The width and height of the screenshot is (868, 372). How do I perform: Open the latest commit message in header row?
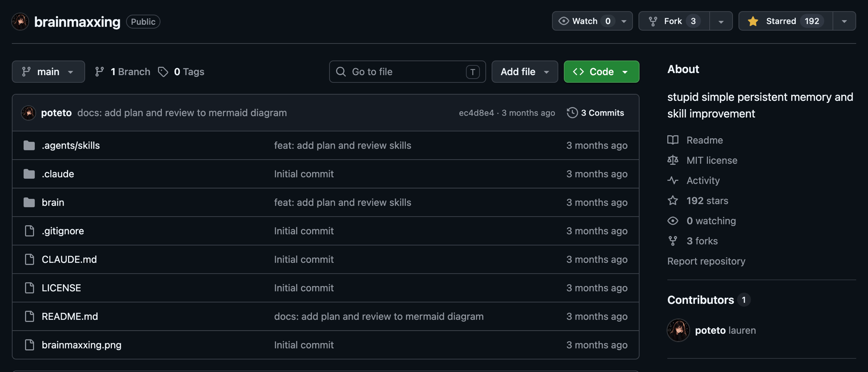pyautogui.click(x=182, y=113)
